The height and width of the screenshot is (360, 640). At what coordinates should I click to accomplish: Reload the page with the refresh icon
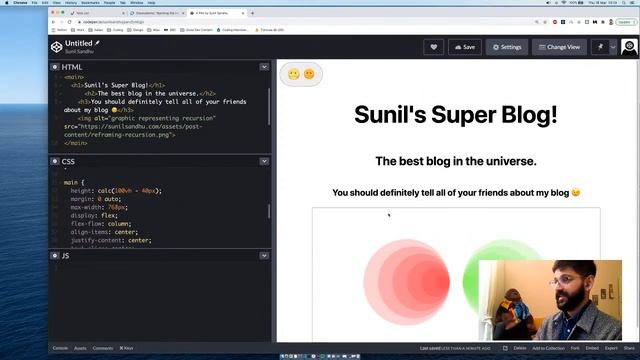70,22
